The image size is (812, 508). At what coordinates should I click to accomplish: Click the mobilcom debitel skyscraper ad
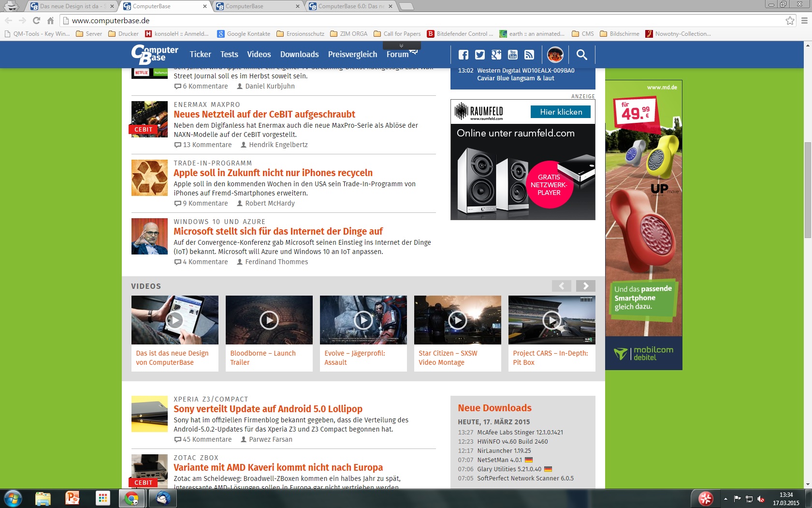pos(643,225)
